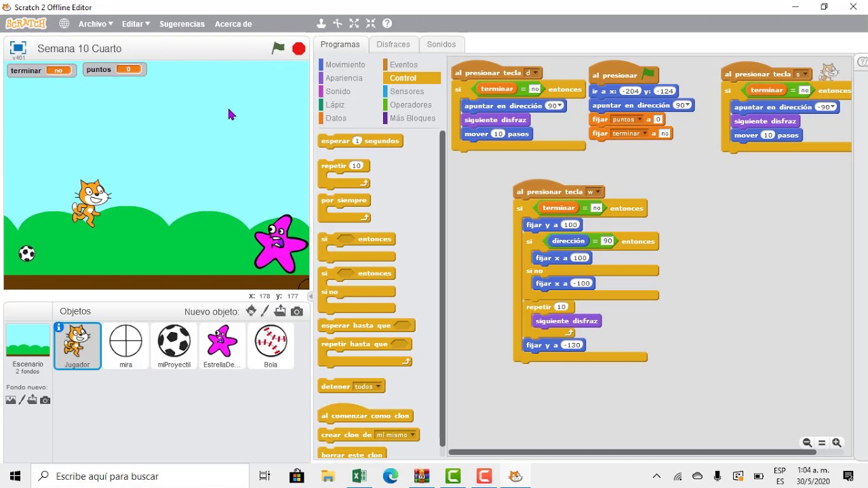Select the Movimiento block category
The image size is (868, 488).
(x=345, y=64)
